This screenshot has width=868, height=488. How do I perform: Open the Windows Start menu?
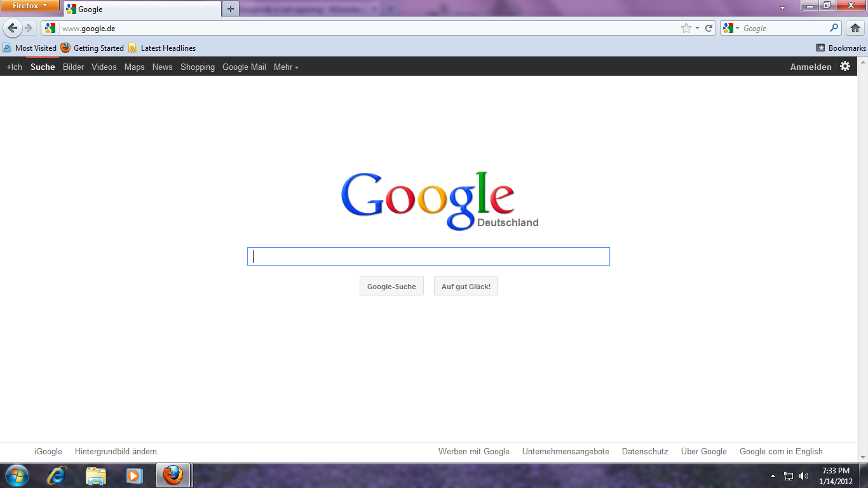[17, 475]
